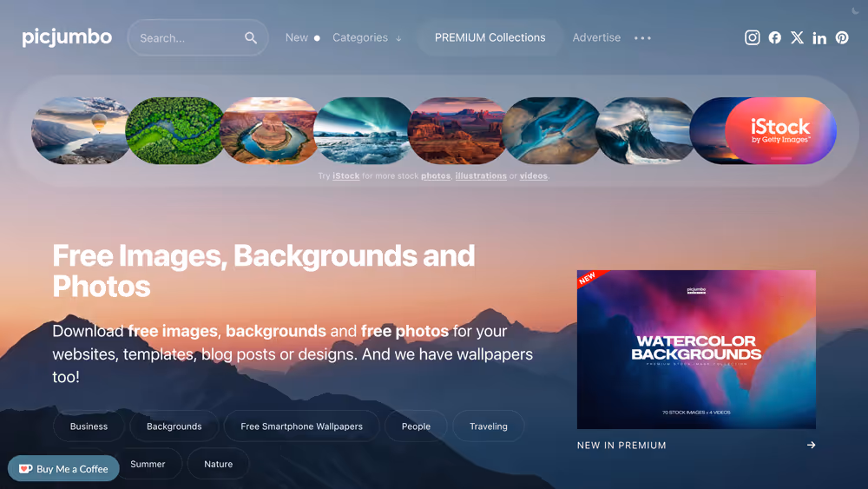Image resolution: width=868 pixels, height=489 pixels.
Task: Follow the illustrations link
Action: [x=481, y=175]
